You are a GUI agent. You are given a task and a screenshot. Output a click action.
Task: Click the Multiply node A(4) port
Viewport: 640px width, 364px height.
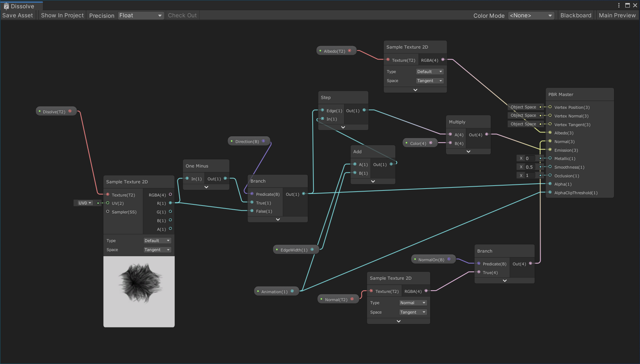pyautogui.click(x=450, y=134)
